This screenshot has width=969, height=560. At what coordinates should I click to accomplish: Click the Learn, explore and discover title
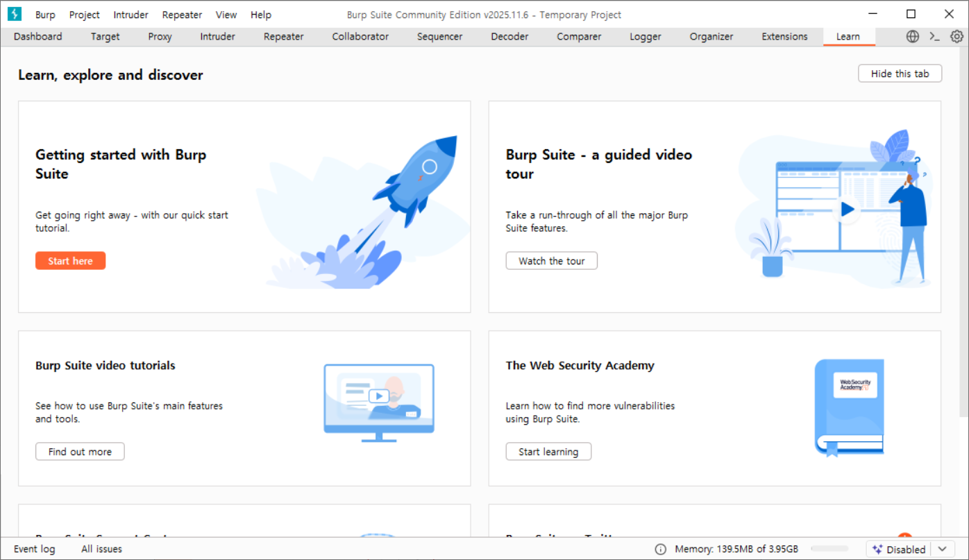click(110, 75)
